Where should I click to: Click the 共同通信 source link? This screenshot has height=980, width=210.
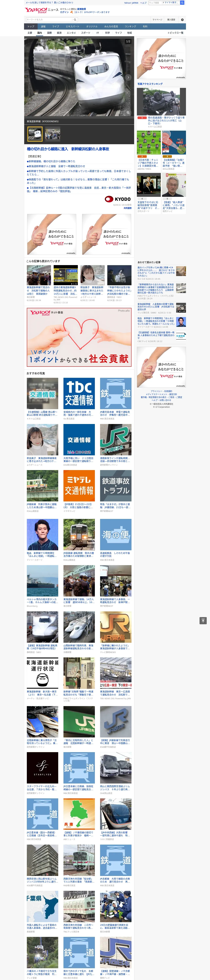click(127, 208)
